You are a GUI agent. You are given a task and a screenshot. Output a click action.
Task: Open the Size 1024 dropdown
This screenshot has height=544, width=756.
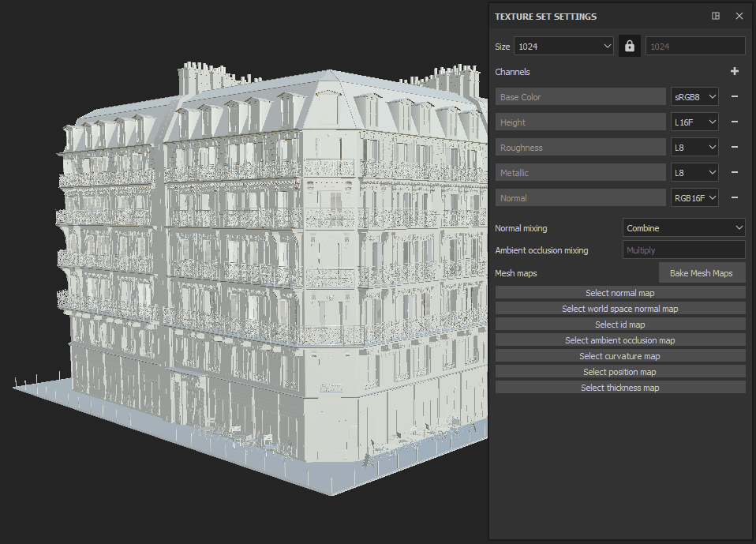point(563,47)
